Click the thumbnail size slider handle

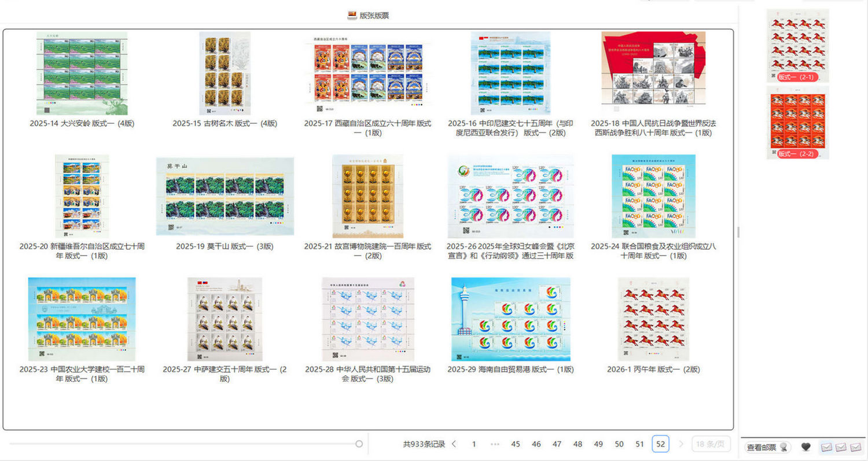coord(359,444)
